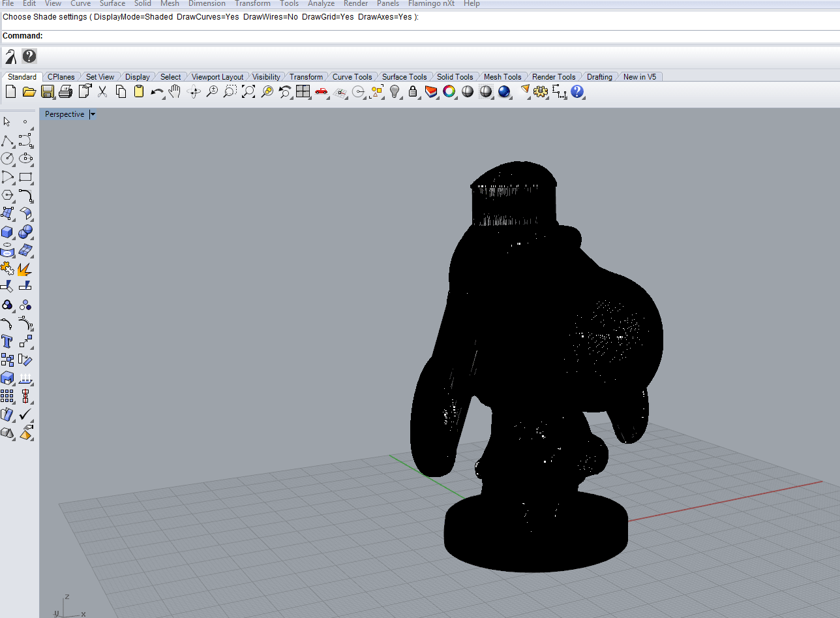Click the Rectangular Array grid icon
This screenshot has width=840, height=618.
tap(7, 395)
